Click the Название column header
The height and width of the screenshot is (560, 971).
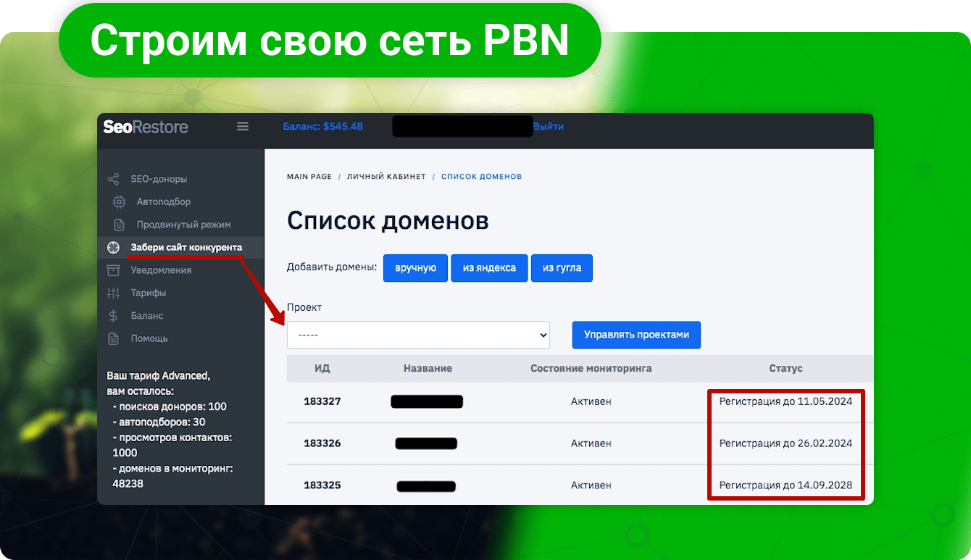click(x=428, y=368)
